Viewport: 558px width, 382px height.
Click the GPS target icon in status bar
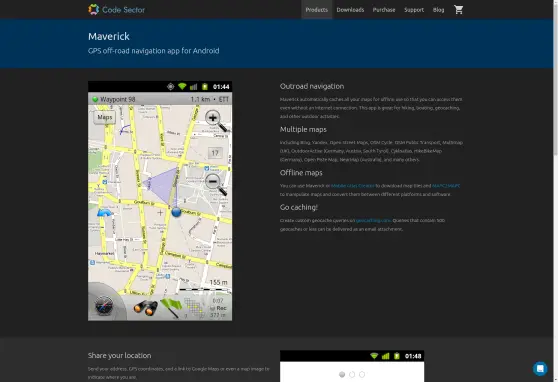[170, 87]
